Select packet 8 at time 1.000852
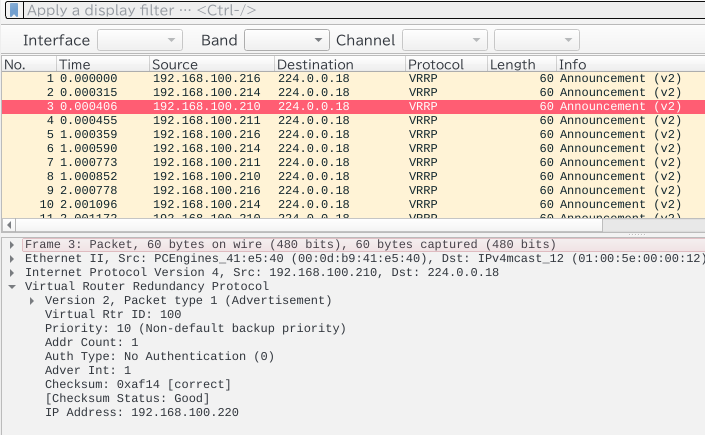 (353, 176)
